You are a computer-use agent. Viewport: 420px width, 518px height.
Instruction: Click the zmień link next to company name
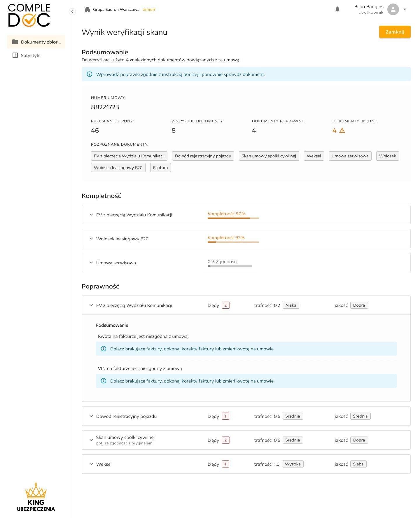coord(149,10)
